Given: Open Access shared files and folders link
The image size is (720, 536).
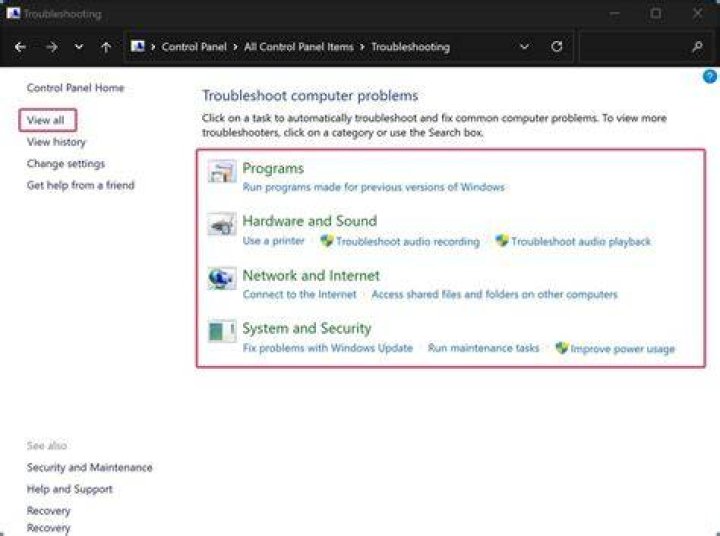Looking at the screenshot, I should coord(495,294).
